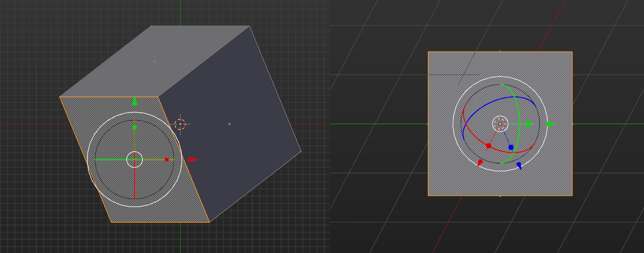This screenshot has height=253, width=644.
Task: Select green Y scale handle in left viewport
Action: [x=134, y=127]
